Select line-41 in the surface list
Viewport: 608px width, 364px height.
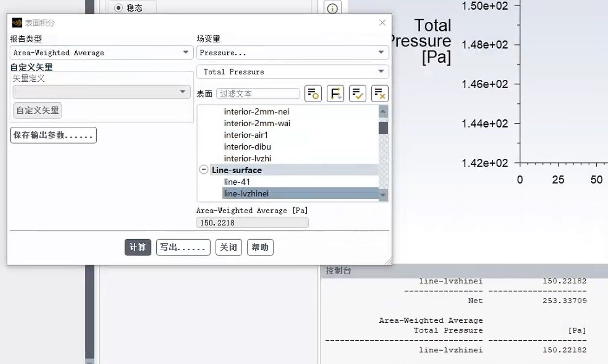point(237,182)
